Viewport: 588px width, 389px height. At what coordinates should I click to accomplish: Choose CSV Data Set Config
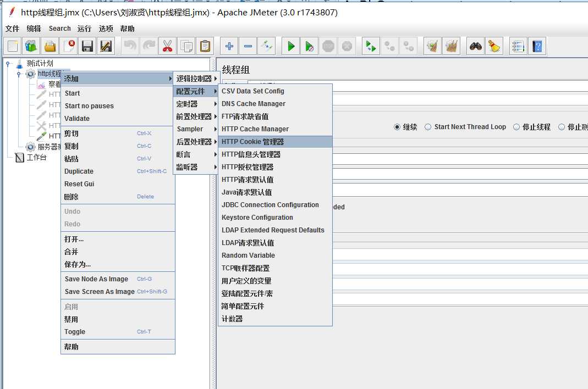tap(275, 91)
